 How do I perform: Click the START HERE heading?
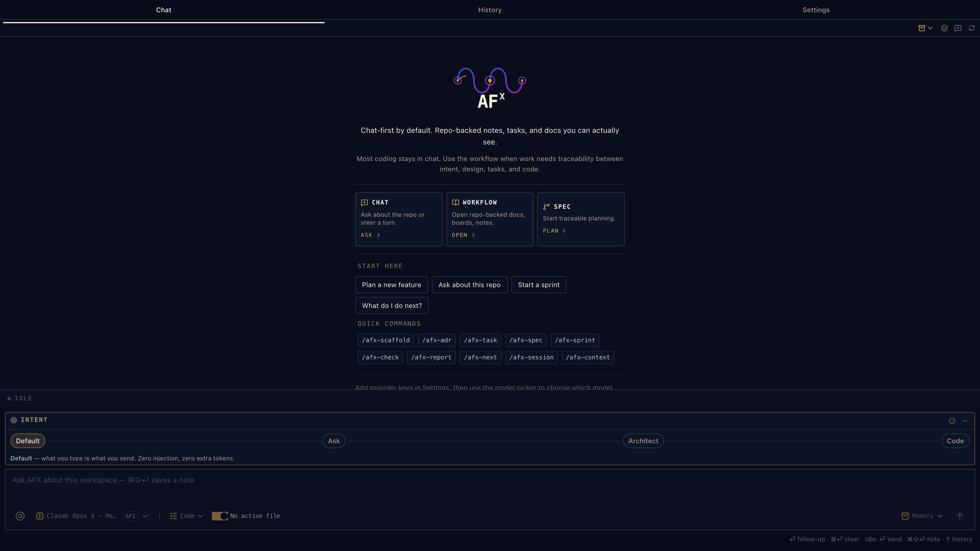(380, 266)
